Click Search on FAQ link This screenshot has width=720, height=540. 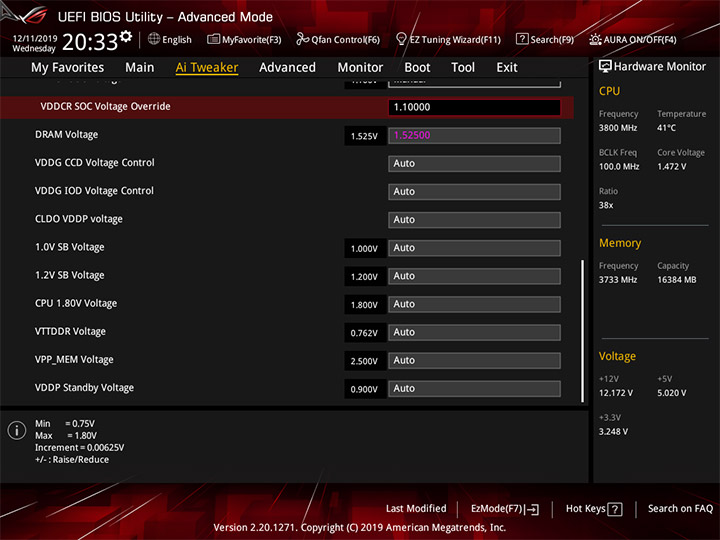pyautogui.click(x=680, y=508)
